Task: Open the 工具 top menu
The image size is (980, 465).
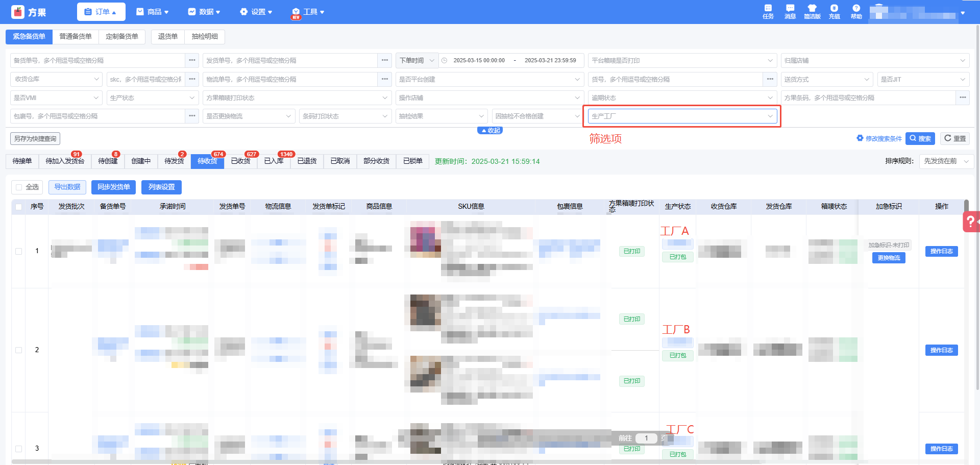Action: pyautogui.click(x=308, y=12)
